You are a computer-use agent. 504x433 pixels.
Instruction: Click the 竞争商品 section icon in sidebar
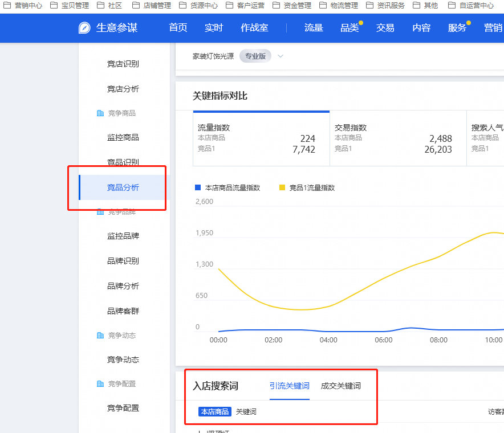[x=100, y=113]
